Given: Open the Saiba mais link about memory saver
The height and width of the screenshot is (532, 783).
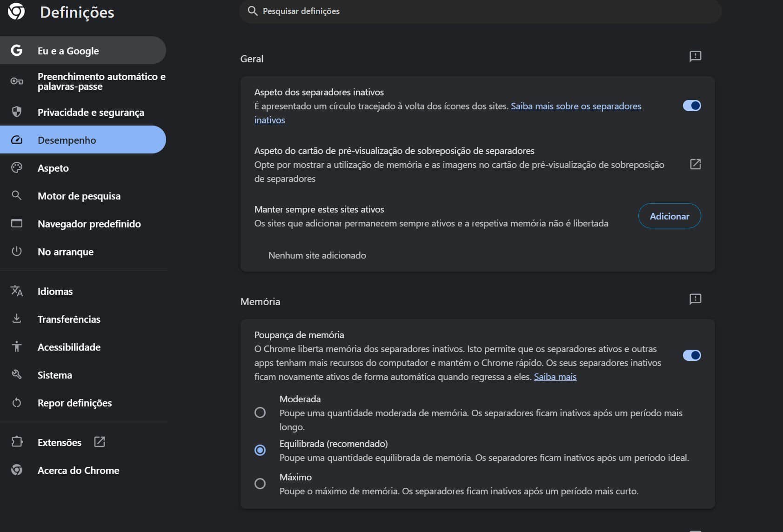Looking at the screenshot, I should (555, 377).
